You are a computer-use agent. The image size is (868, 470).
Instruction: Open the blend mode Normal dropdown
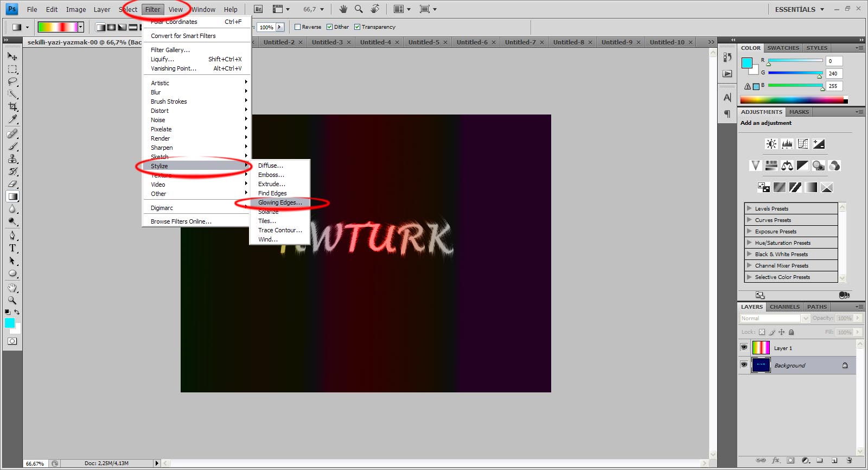[775, 319]
